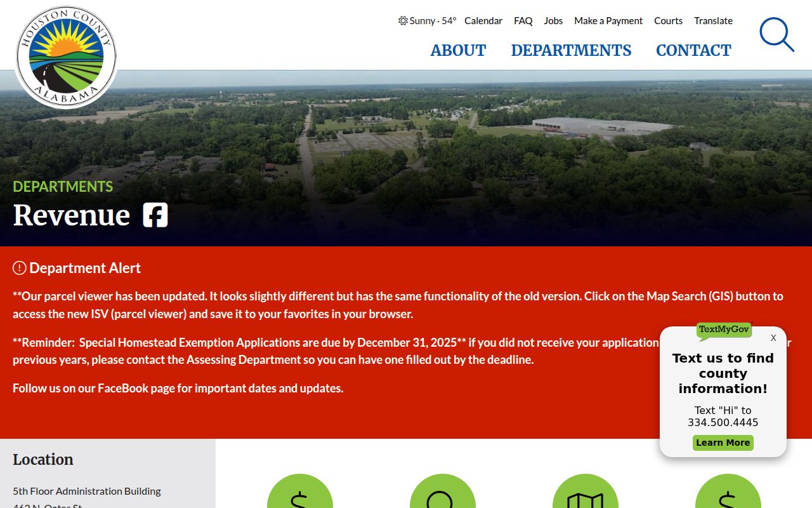The image size is (812, 508).
Task: Click the DEPARTMENTS breadcrumb above Revenue
Action: 63,186
